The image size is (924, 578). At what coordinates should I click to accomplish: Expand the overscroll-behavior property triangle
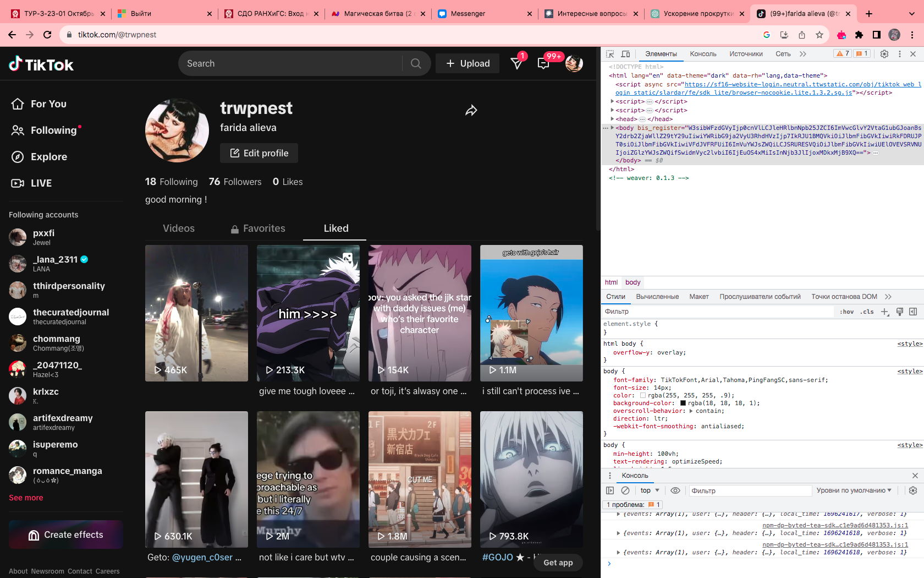point(691,411)
